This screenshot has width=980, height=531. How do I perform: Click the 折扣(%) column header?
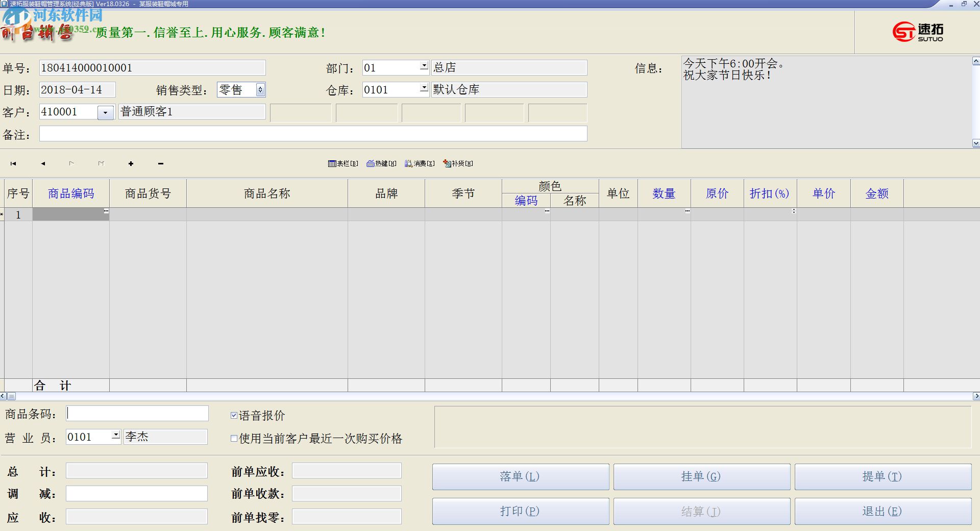click(770, 194)
